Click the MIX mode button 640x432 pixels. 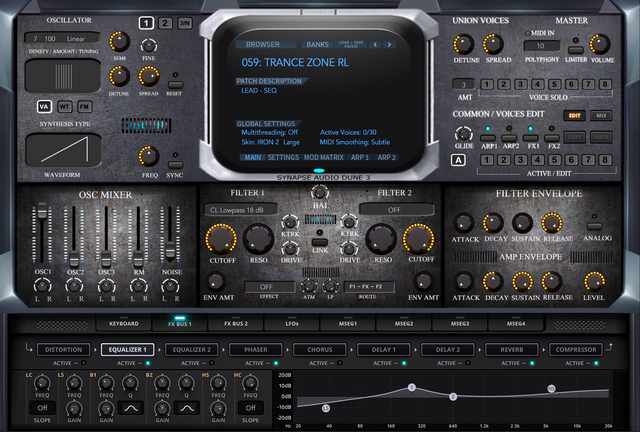point(601,116)
